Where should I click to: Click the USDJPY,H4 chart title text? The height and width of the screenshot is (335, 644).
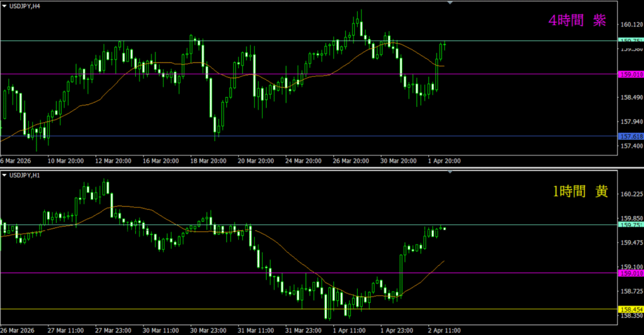[x=26, y=6]
